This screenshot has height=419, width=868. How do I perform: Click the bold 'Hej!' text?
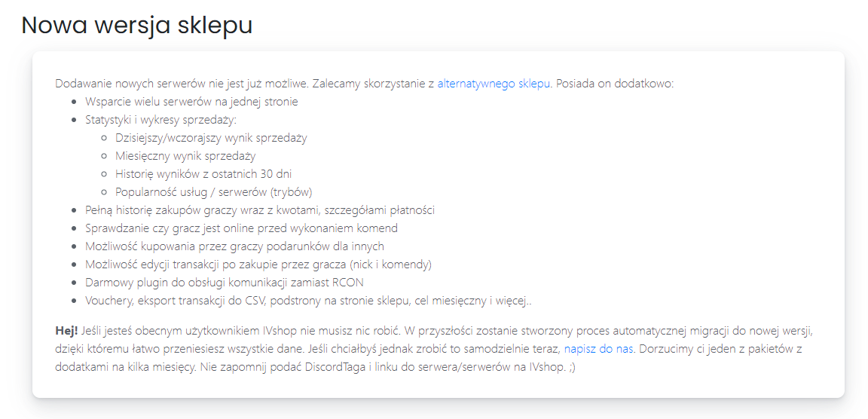pyautogui.click(x=66, y=331)
